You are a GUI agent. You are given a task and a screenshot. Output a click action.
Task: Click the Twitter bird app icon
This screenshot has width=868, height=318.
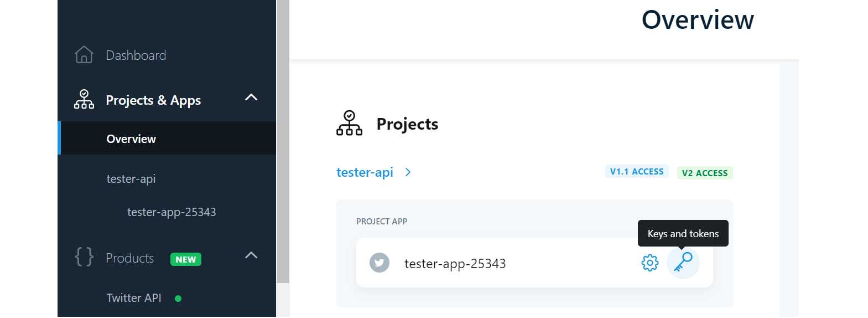click(x=380, y=263)
